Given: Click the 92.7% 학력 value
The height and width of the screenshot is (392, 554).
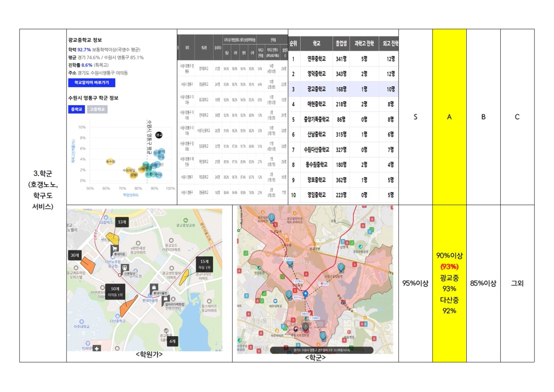Looking at the screenshot, I should pos(84,50).
